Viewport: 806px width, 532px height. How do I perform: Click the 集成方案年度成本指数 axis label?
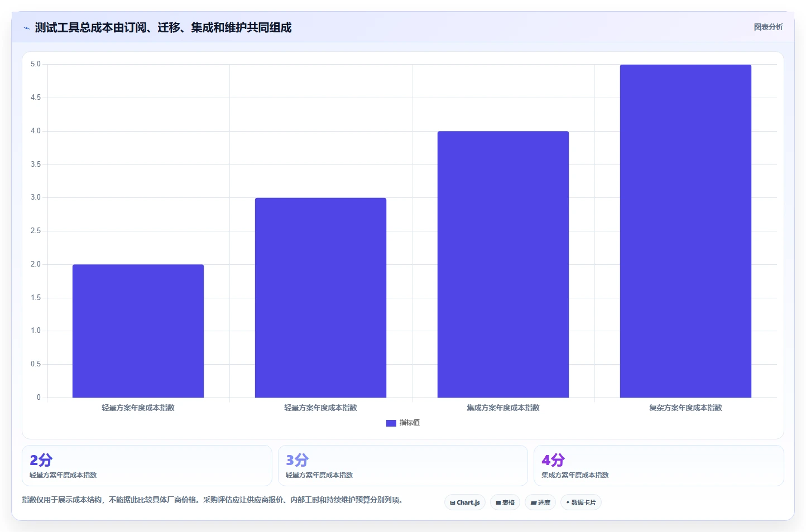(x=503, y=408)
